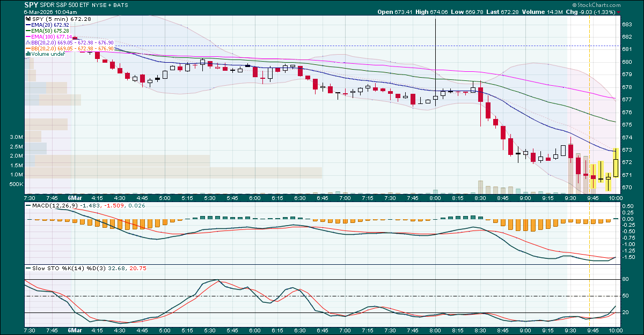Click the 'High 674.06' value
The width and height of the screenshot is (644, 335).
(x=432, y=12)
